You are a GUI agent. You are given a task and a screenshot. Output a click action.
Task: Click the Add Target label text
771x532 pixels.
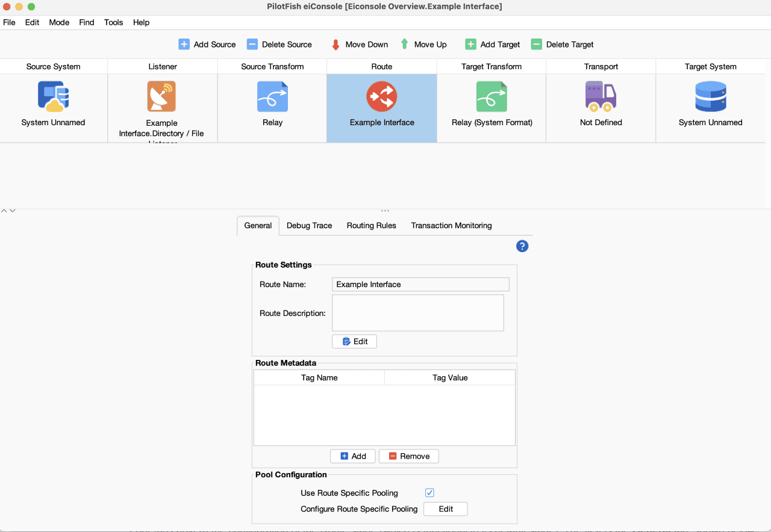tap(501, 45)
